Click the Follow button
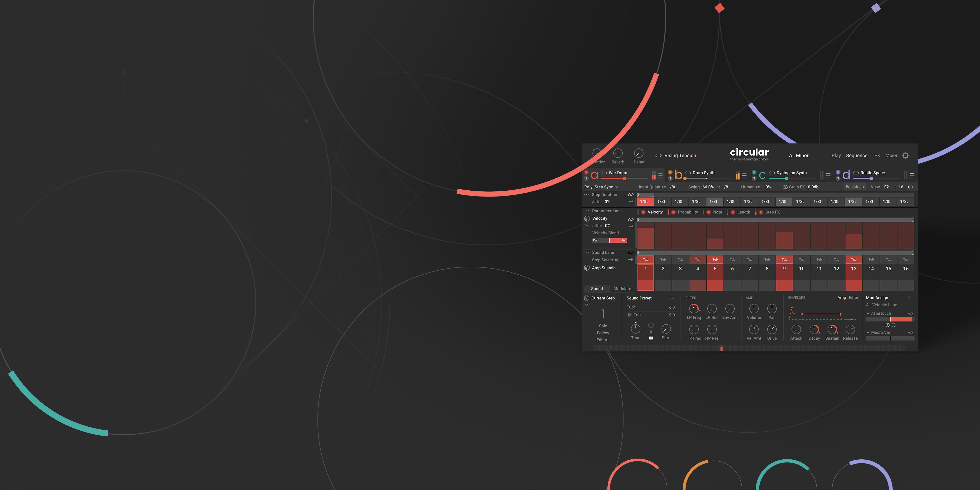This screenshot has width=980, height=490. [603, 333]
